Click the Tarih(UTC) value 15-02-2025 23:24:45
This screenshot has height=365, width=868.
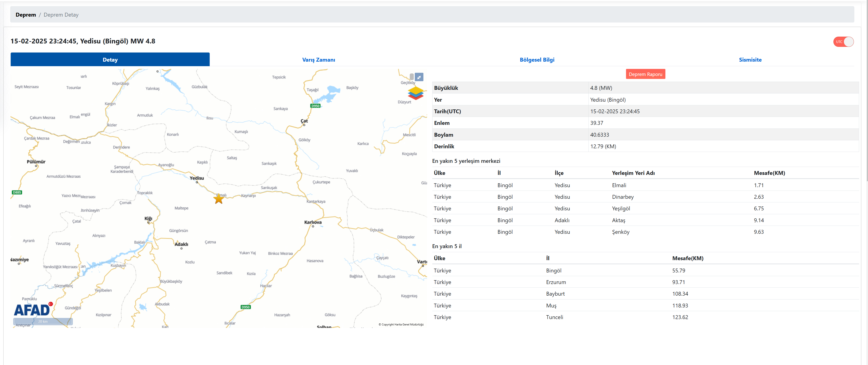tap(615, 111)
